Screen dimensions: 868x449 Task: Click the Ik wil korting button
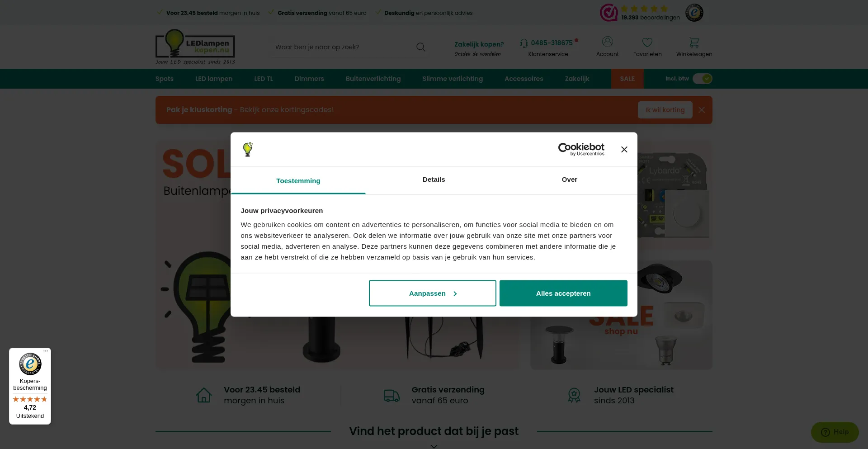click(x=665, y=110)
